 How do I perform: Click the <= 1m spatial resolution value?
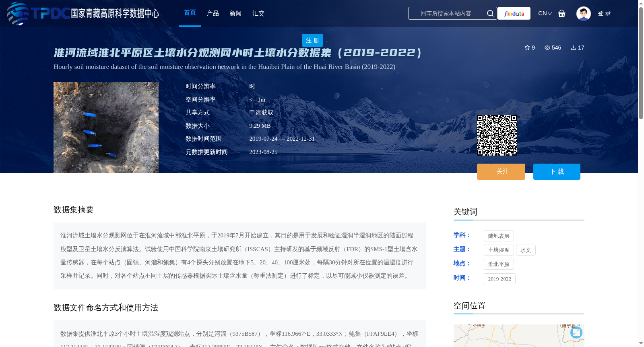(257, 100)
